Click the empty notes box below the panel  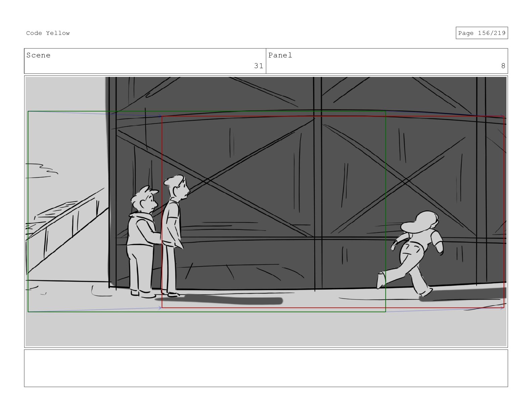coord(266,368)
